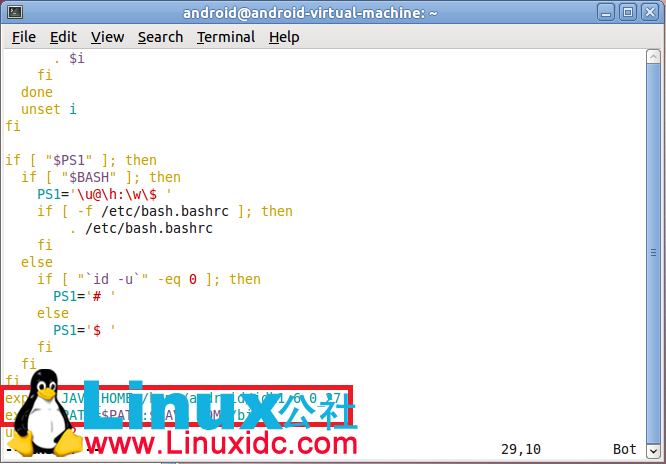The width and height of the screenshot is (666, 464).
Task: Open the Help menu
Action: pos(284,37)
